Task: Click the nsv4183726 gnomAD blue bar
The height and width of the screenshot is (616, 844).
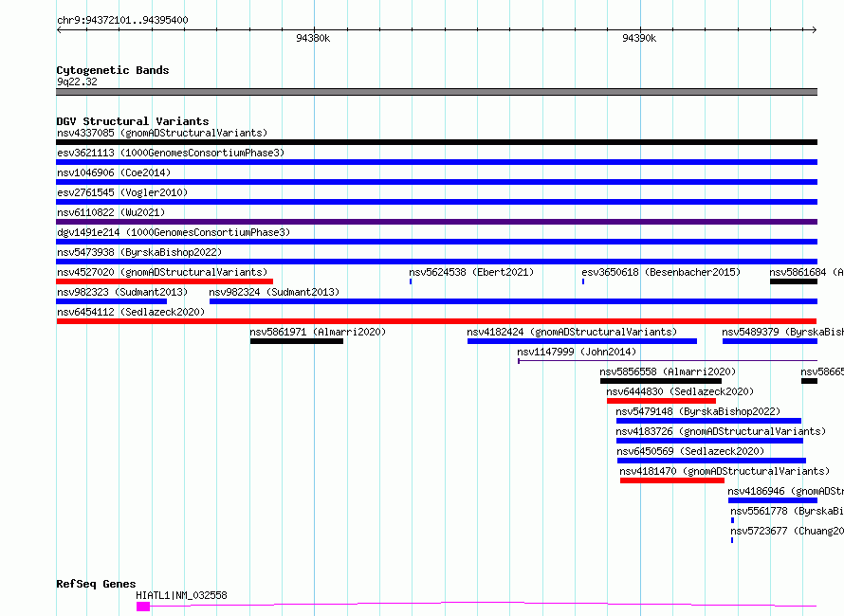Action: 709,441
